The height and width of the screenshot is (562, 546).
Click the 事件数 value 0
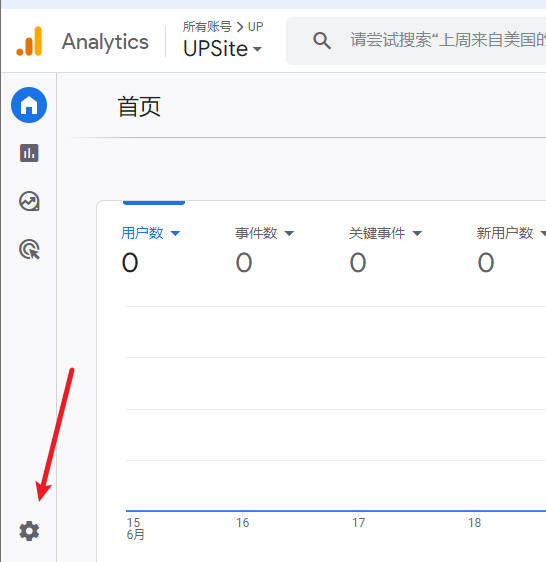click(x=244, y=262)
